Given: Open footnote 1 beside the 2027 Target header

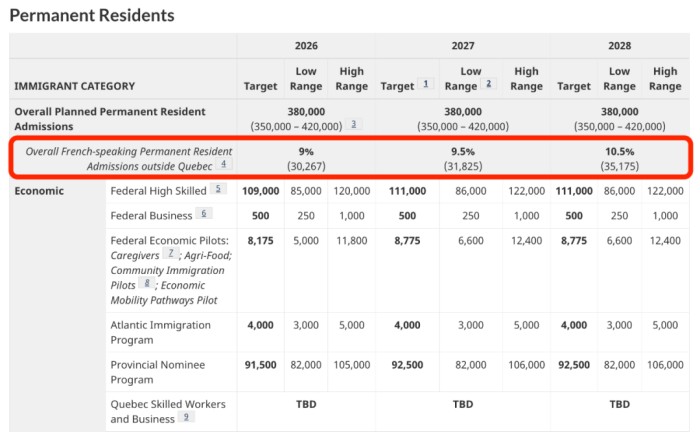Looking at the screenshot, I should click(x=427, y=85).
